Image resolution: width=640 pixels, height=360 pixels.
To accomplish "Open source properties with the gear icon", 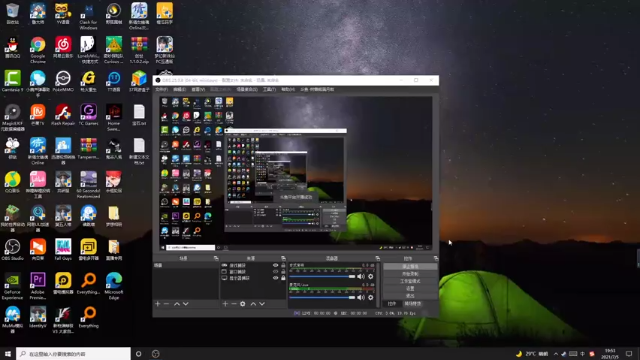I will click(243, 304).
